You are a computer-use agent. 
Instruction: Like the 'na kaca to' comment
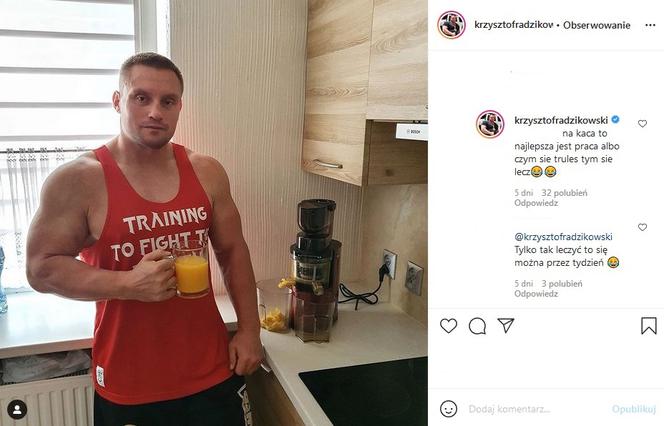click(642, 123)
